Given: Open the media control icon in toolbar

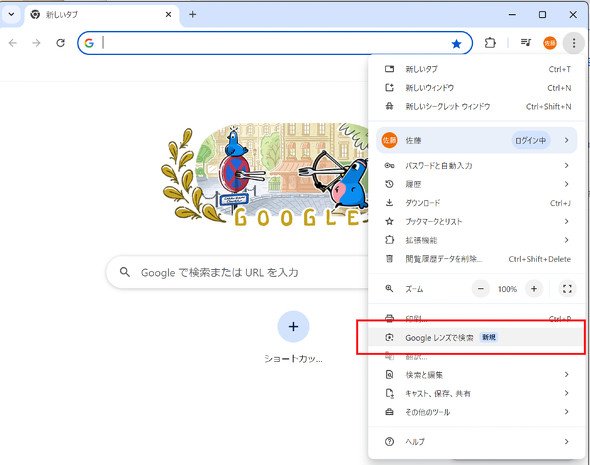Looking at the screenshot, I should pos(526,43).
